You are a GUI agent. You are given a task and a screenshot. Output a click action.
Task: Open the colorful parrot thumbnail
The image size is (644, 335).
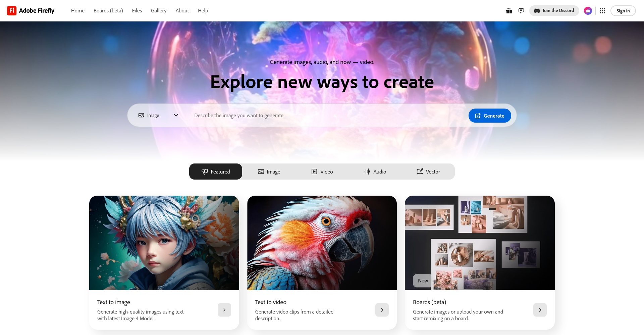pyautogui.click(x=322, y=243)
